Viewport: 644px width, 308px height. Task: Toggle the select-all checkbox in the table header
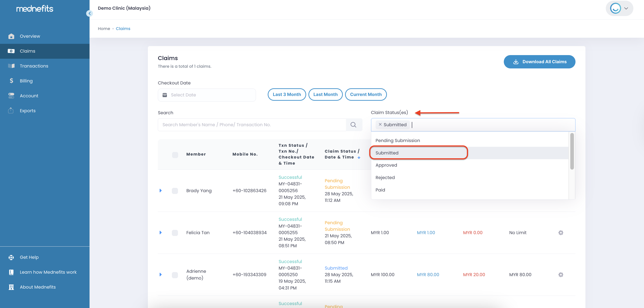[175, 154]
